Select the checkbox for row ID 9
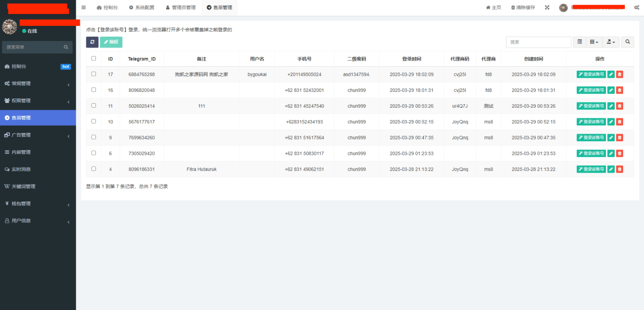This screenshot has width=644, height=310. [94, 137]
